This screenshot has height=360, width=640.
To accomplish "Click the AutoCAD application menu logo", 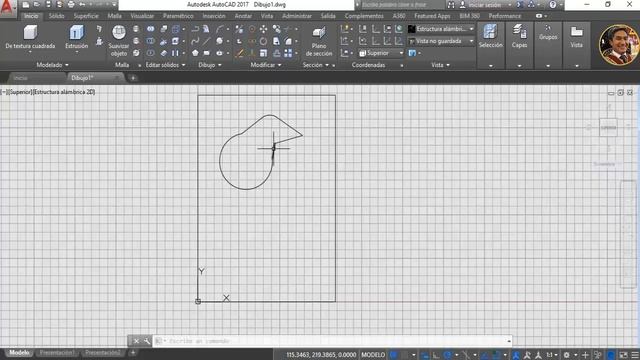I will 7,7.
